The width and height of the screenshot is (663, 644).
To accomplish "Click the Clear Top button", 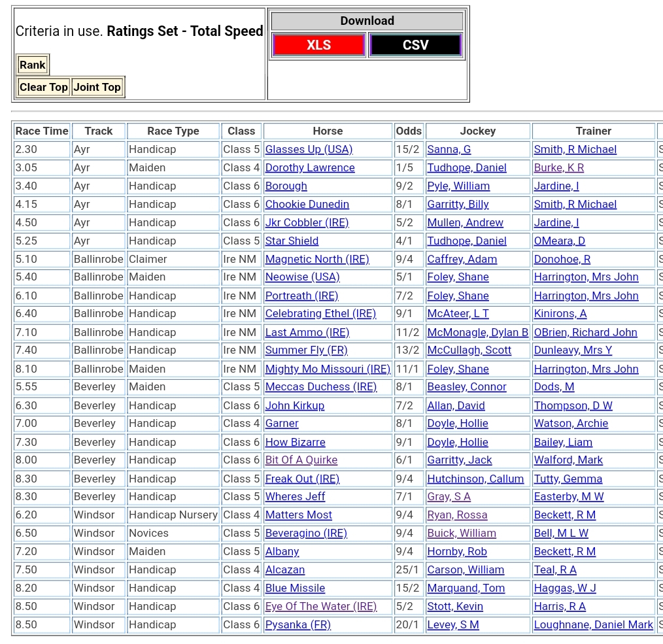I will (43, 87).
